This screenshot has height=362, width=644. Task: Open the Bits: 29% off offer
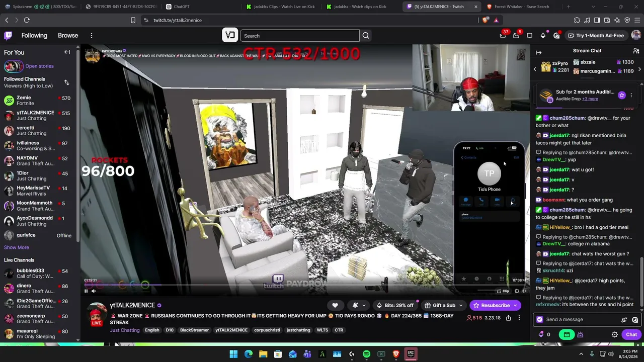tap(395, 305)
